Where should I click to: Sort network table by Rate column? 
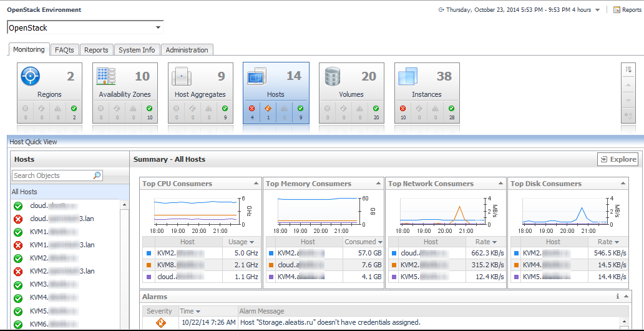click(x=485, y=242)
